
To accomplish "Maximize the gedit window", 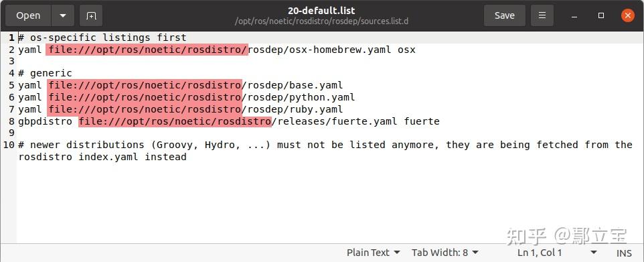I will tap(601, 15).
